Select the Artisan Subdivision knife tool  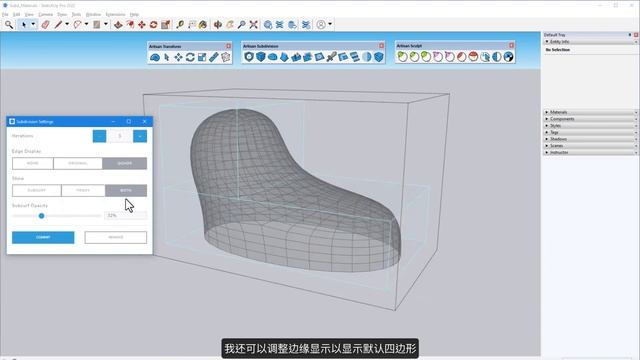[331, 57]
